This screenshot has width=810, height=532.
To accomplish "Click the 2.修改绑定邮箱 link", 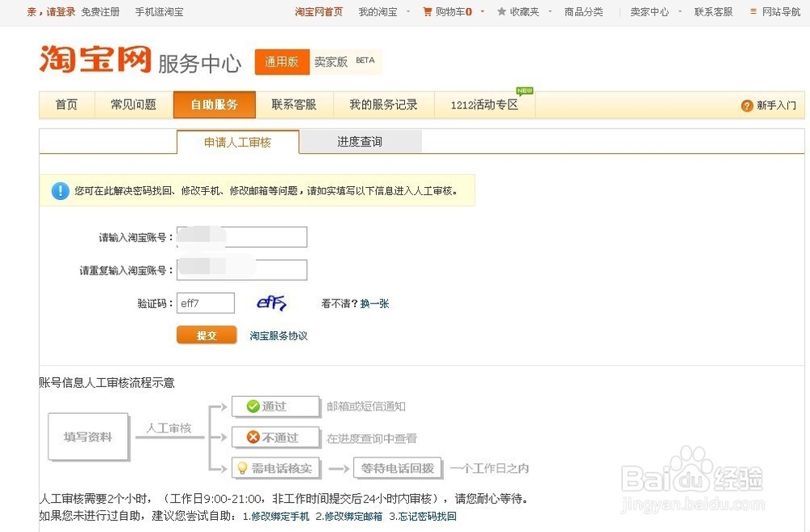I will [x=349, y=516].
